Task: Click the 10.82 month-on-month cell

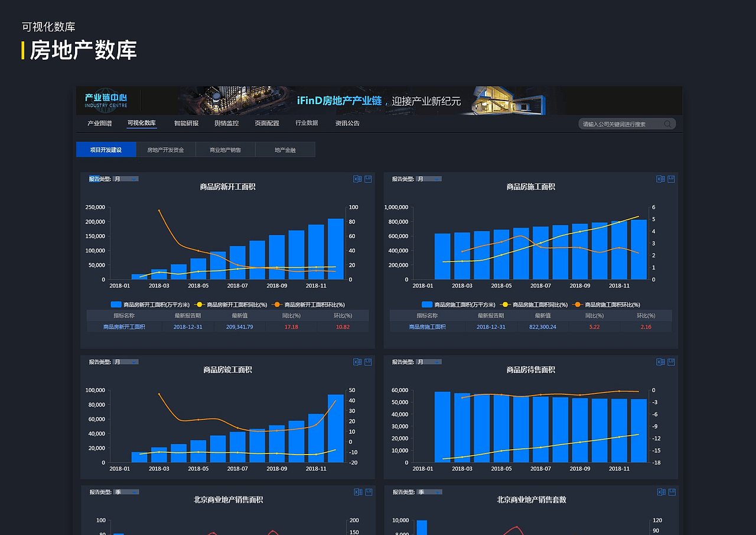Action: (343, 327)
